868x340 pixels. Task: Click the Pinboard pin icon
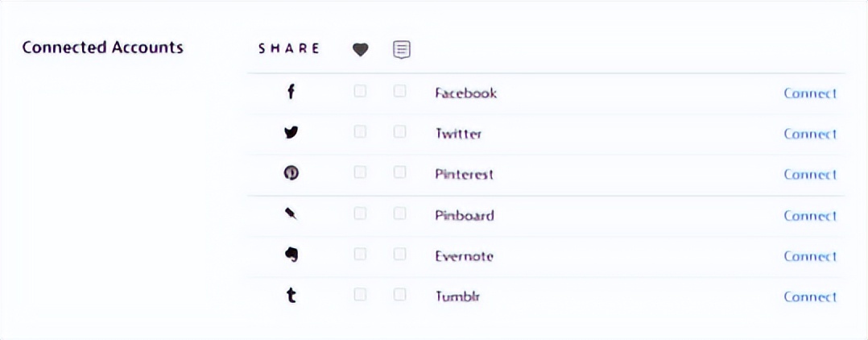[x=291, y=214]
